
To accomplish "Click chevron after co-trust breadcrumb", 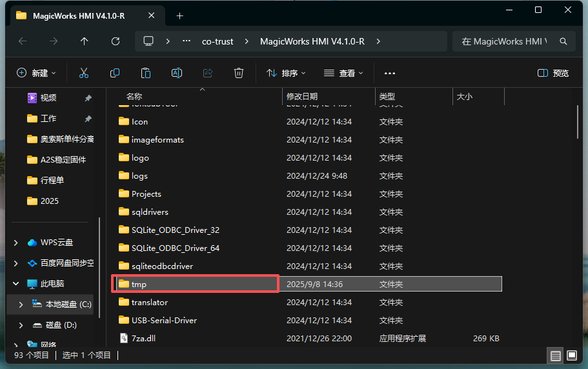I will (x=247, y=41).
